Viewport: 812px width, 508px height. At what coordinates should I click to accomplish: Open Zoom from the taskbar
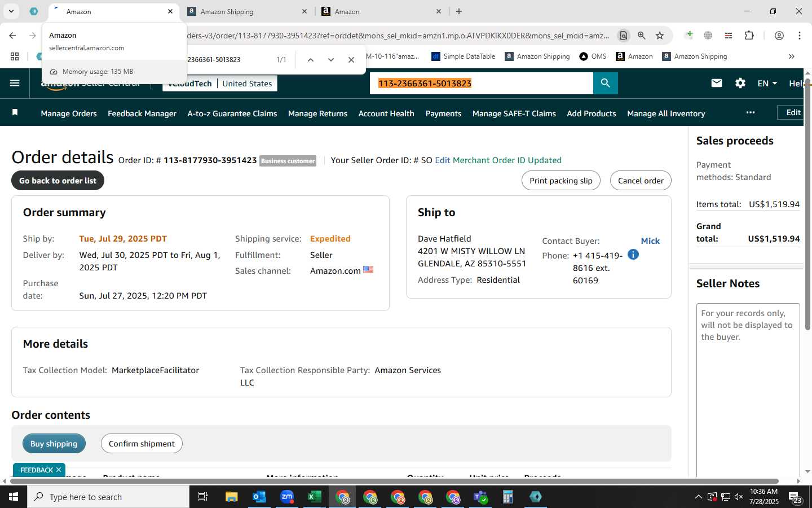tap(287, 497)
